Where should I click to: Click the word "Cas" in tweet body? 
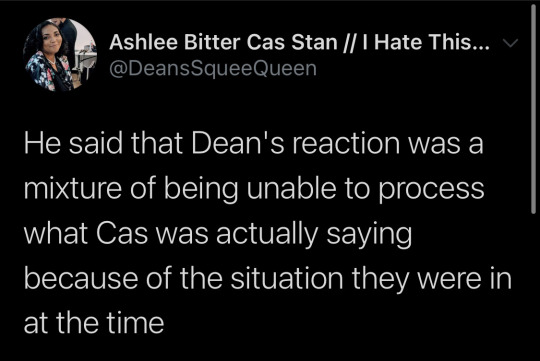point(122,234)
